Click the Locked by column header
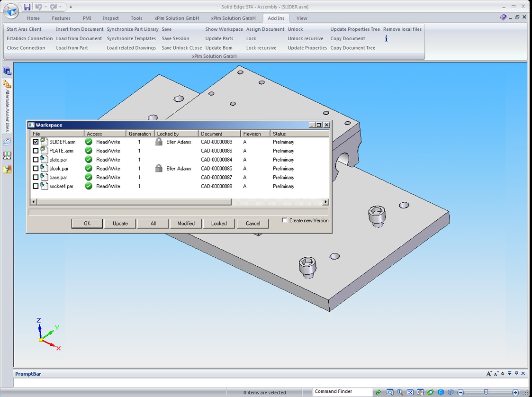 point(176,134)
